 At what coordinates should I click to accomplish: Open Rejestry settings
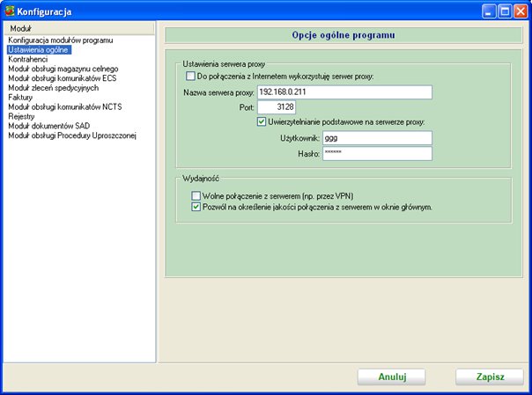pos(21,116)
